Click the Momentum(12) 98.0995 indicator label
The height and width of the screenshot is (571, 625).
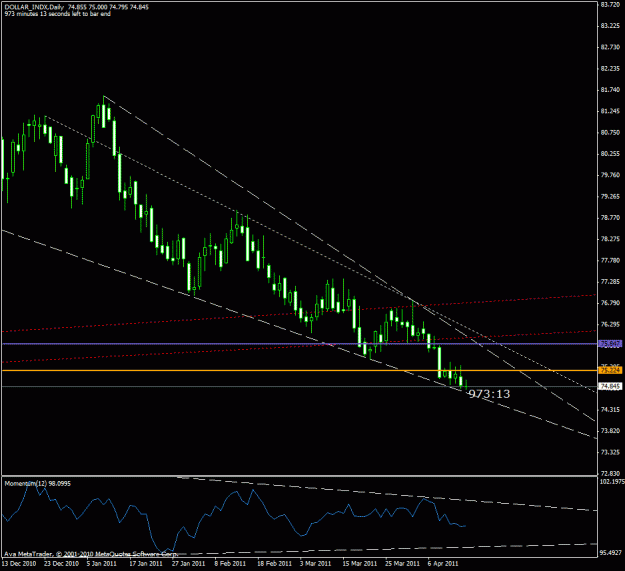click(x=37, y=483)
